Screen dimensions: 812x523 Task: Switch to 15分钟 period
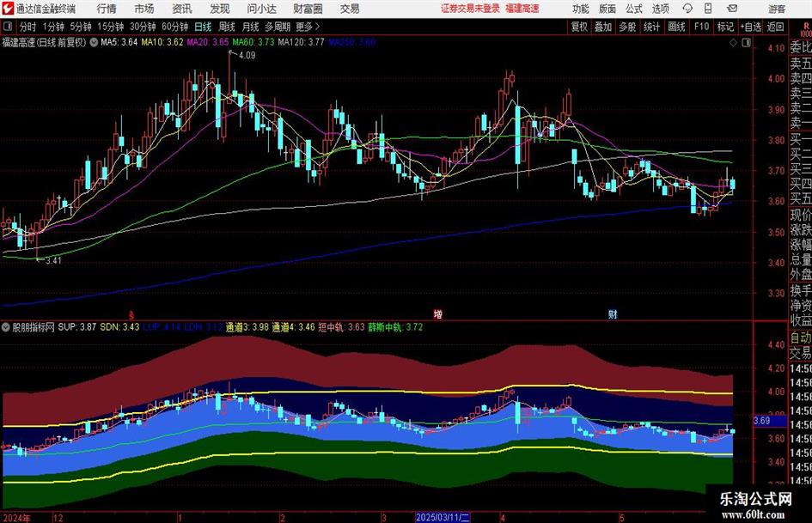click(x=110, y=27)
